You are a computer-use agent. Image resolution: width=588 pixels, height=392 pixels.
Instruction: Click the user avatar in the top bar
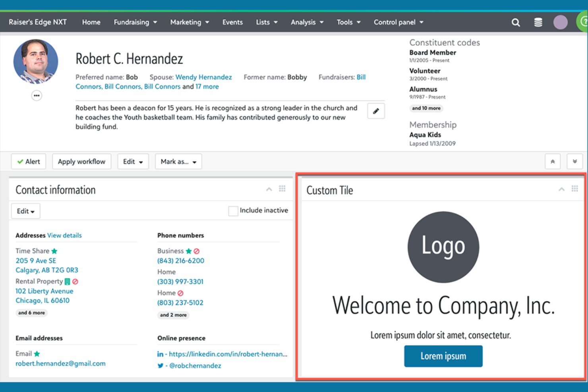(560, 22)
